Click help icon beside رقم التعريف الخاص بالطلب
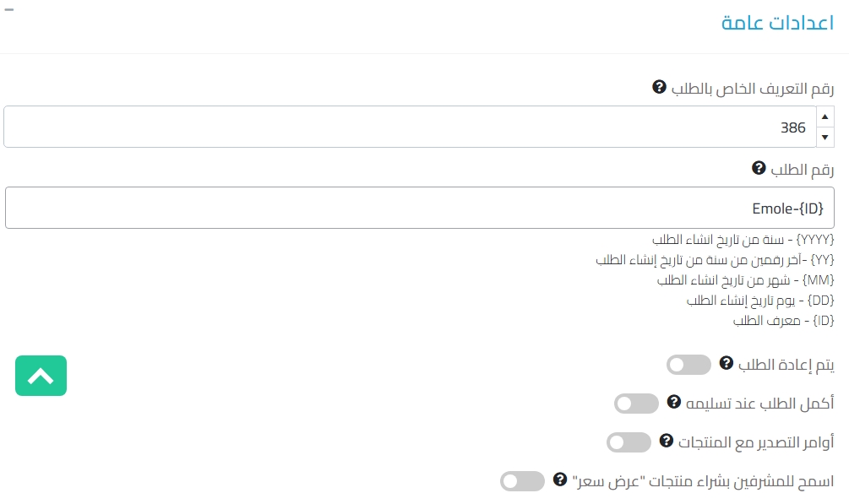 pos(660,87)
